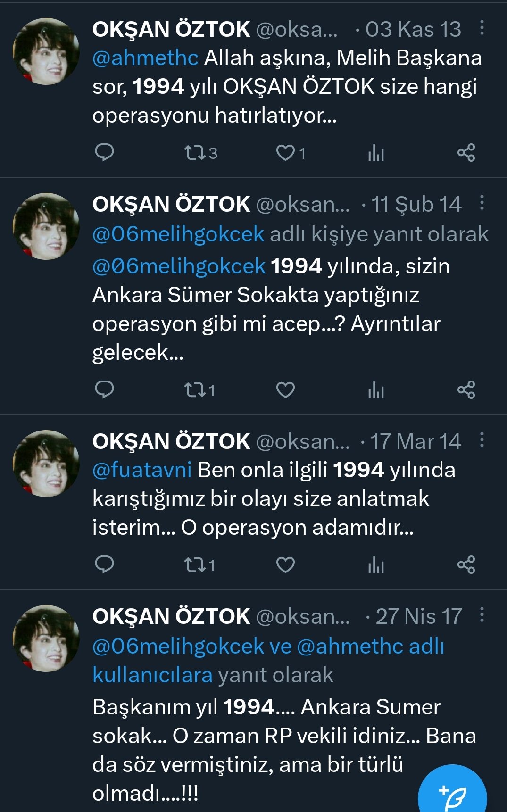
Task: Open more options for 03 Kas 13 tweet
Action: coord(482,28)
